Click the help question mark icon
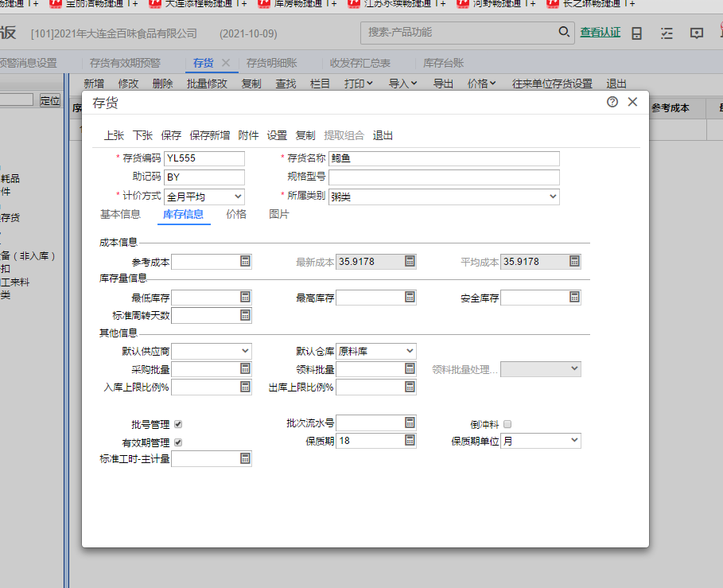The width and height of the screenshot is (723, 588). click(x=612, y=102)
